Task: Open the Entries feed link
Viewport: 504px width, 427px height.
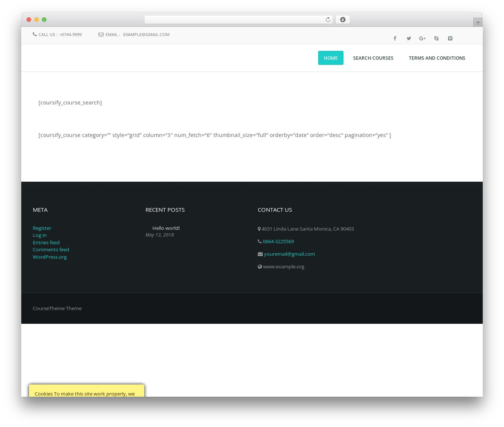Action: (46, 243)
